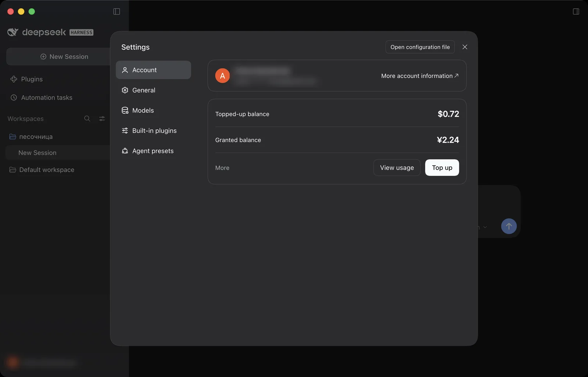Click the Built-in plugins sliders icon
Screen dimensions: 588x377
click(125, 131)
